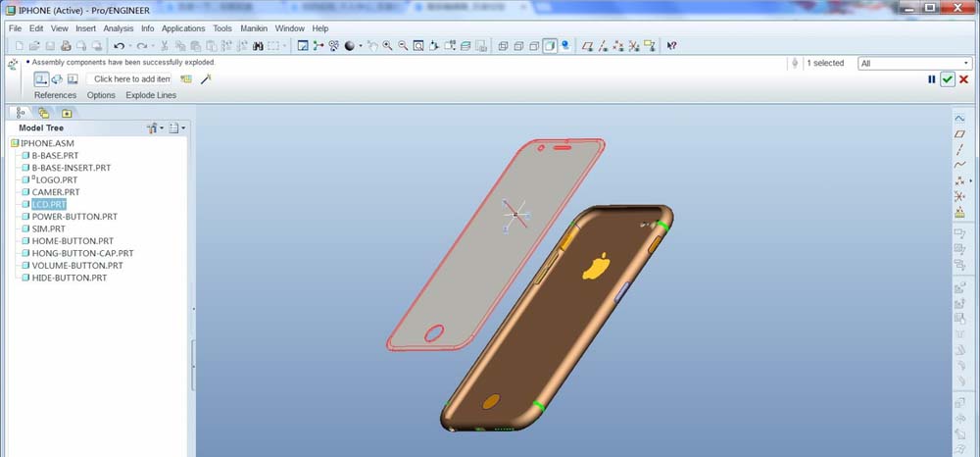Open the Tools menu
The width and height of the screenshot is (980, 457).
point(221,28)
